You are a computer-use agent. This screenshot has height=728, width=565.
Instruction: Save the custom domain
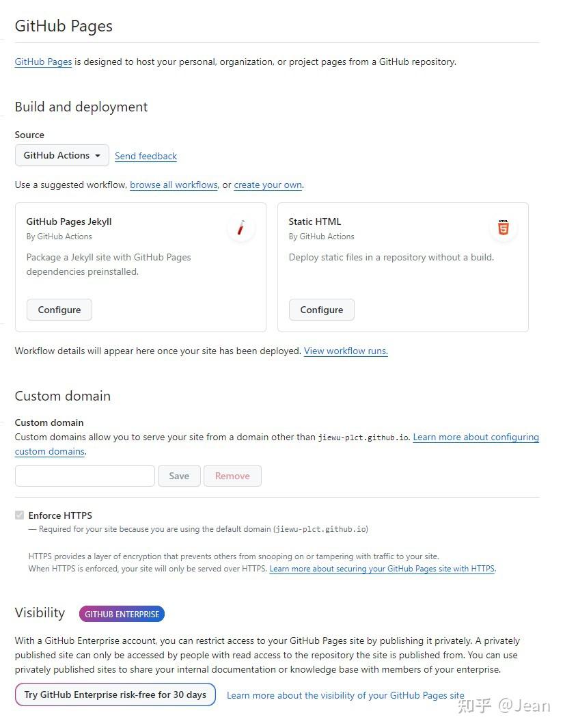(x=178, y=476)
